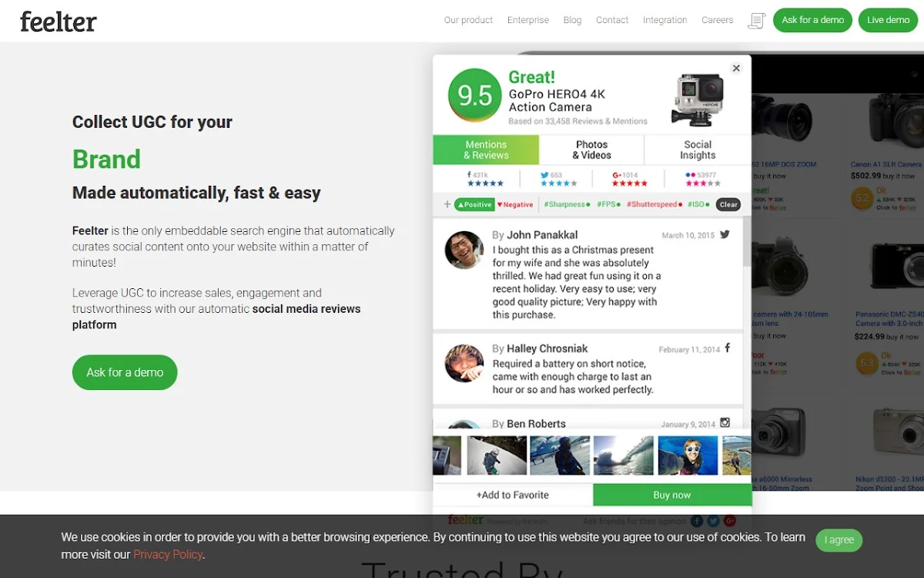Click John Panakkal's avatar photo

tap(464, 250)
